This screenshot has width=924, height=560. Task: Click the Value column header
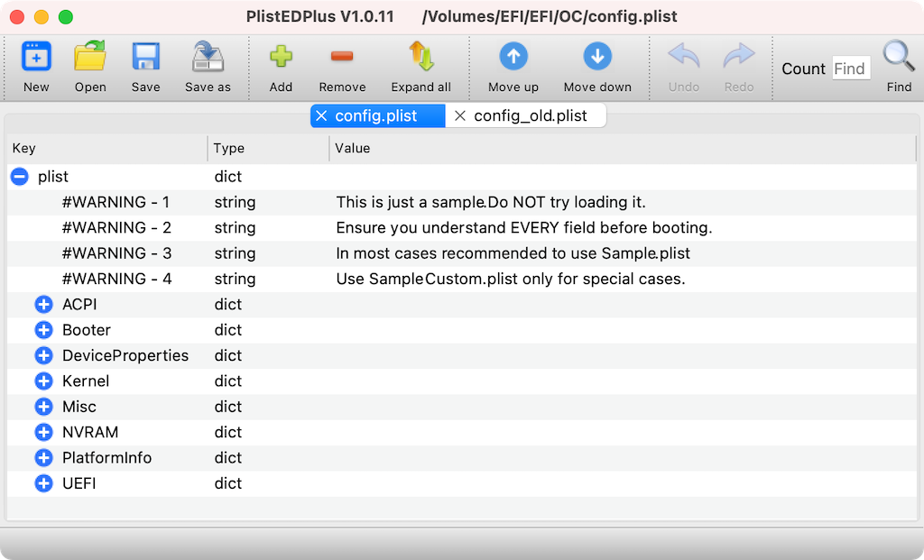(622, 149)
